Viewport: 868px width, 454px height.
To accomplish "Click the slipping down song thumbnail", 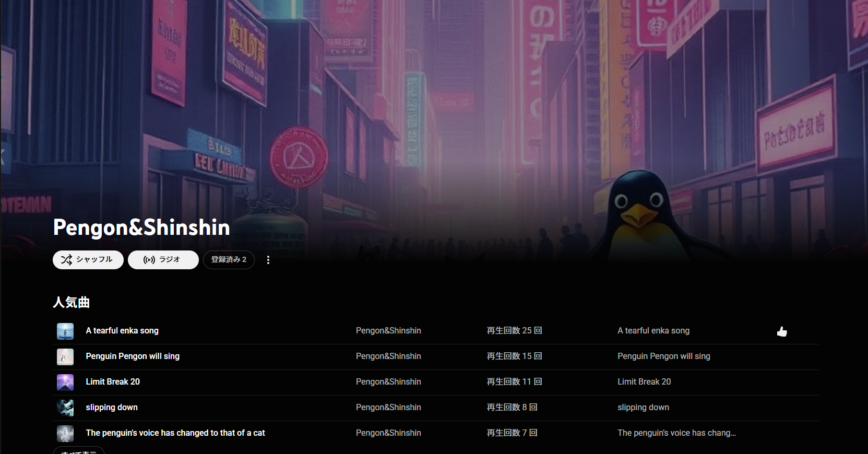I will (x=65, y=408).
